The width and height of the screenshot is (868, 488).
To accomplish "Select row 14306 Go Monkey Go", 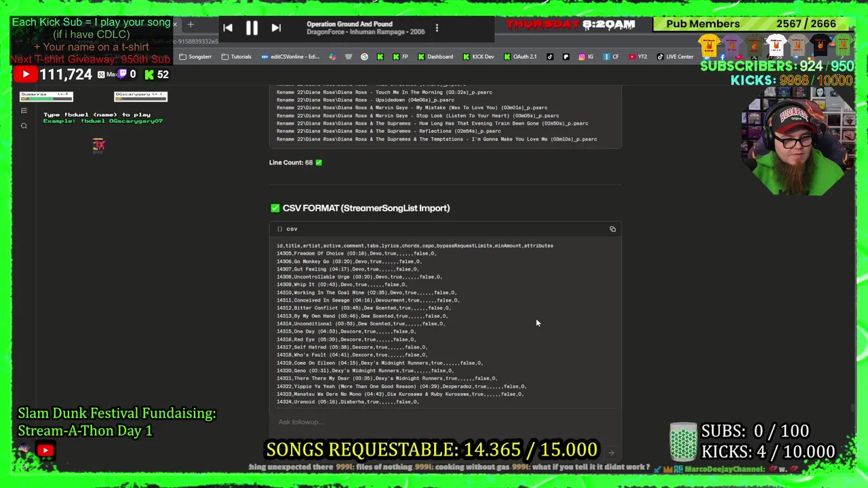I will pyautogui.click(x=349, y=261).
